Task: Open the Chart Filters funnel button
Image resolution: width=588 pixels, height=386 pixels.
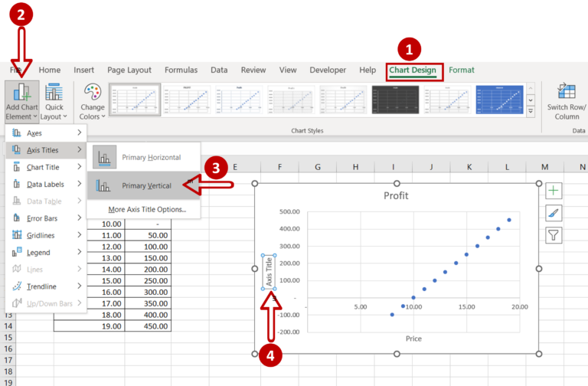Action: point(554,235)
